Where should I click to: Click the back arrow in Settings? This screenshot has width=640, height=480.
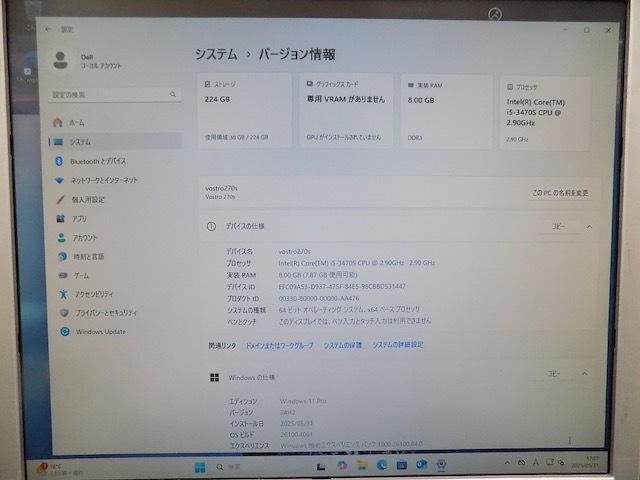(x=48, y=29)
